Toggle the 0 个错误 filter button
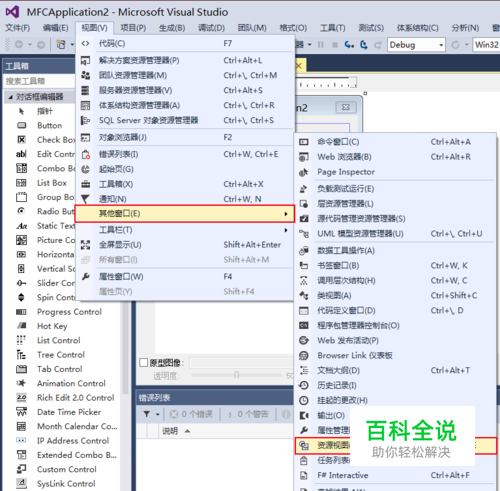The width and height of the screenshot is (500, 491). tap(191, 414)
